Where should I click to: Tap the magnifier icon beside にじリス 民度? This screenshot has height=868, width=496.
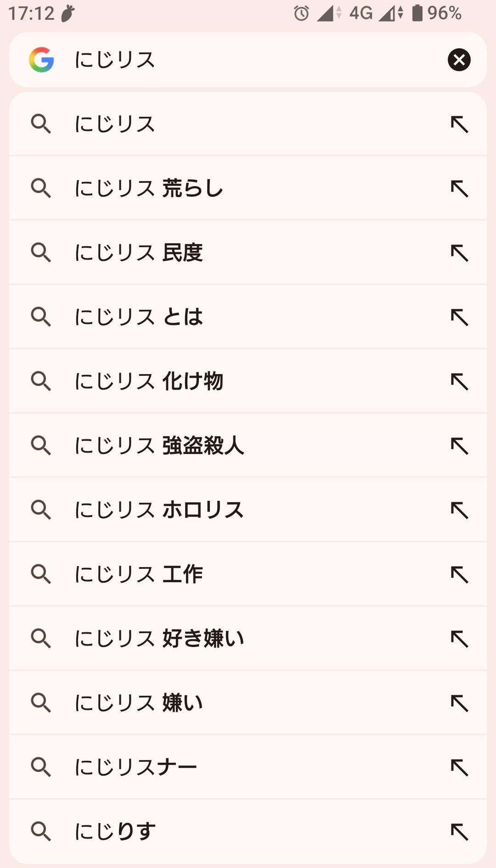pos(41,253)
